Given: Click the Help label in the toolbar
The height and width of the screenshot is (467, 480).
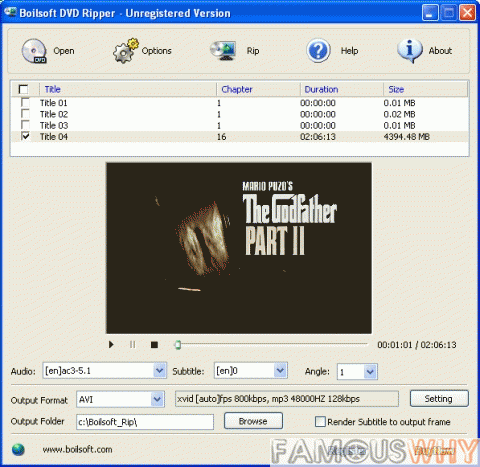Looking at the screenshot, I should coord(349,51).
